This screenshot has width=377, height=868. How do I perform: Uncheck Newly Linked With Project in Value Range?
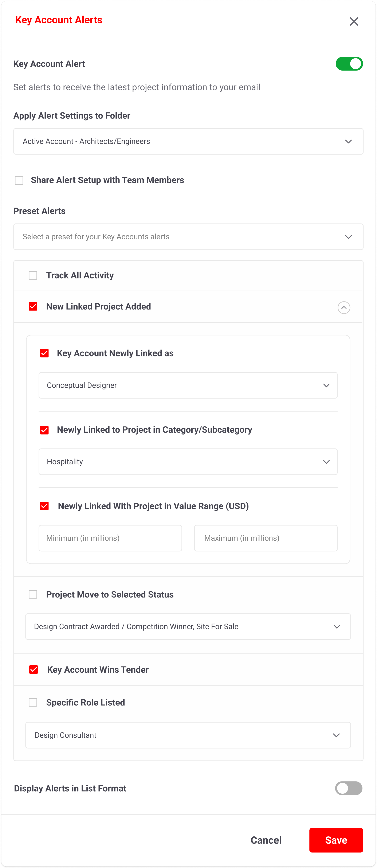[x=44, y=506]
